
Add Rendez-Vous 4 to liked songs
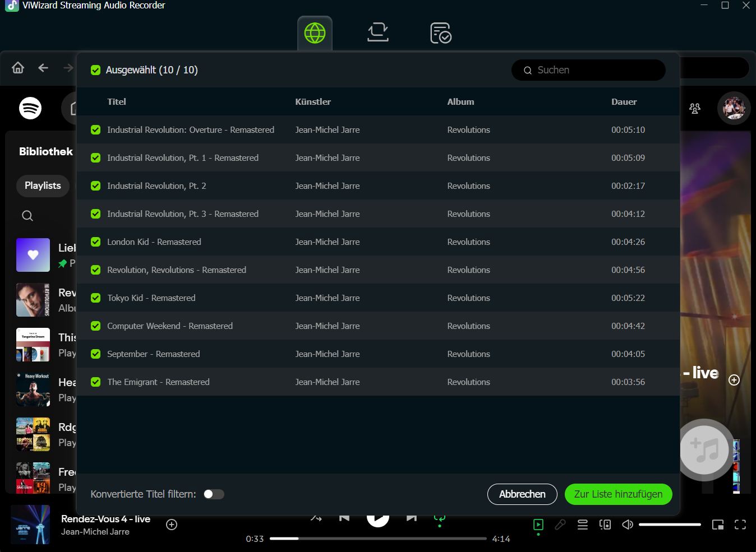(x=172, y=525)
